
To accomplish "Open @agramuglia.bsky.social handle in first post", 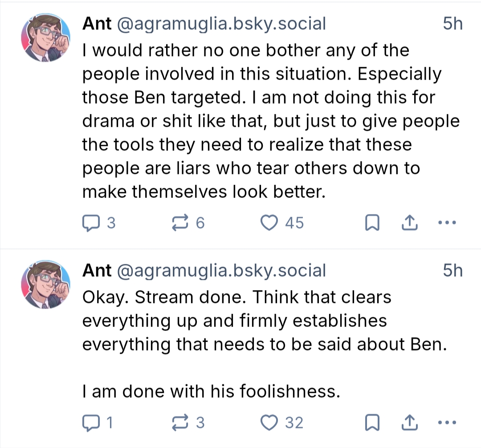I will [221, 24].
